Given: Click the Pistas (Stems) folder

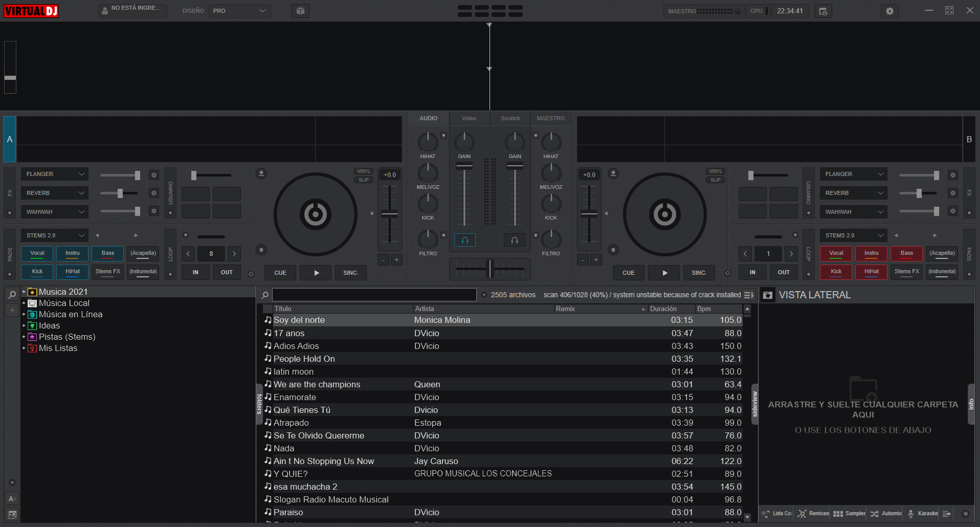Looking at the screenshot, I should [67, 337].
